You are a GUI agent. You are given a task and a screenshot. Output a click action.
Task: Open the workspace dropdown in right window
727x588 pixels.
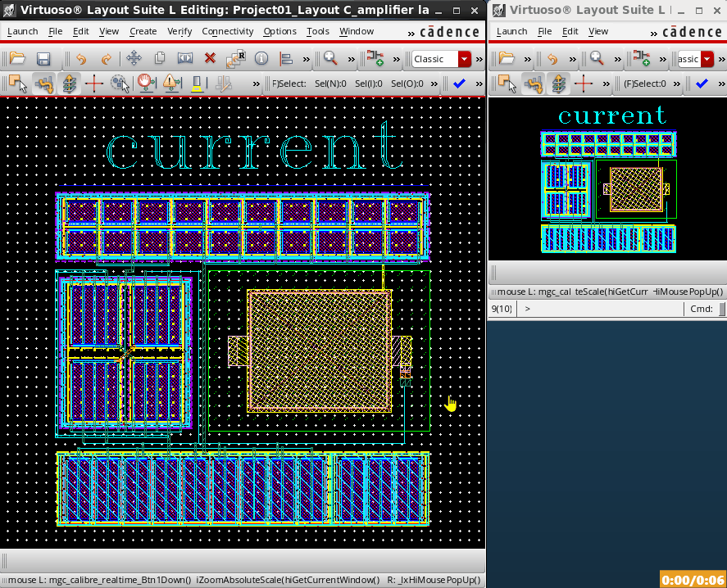click(707, 59)
